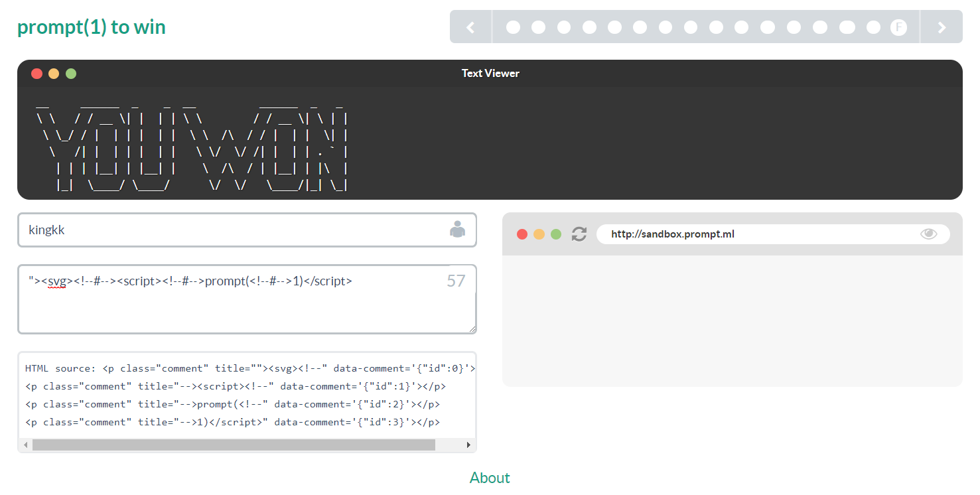Open the About link

(x=490, y=478)
